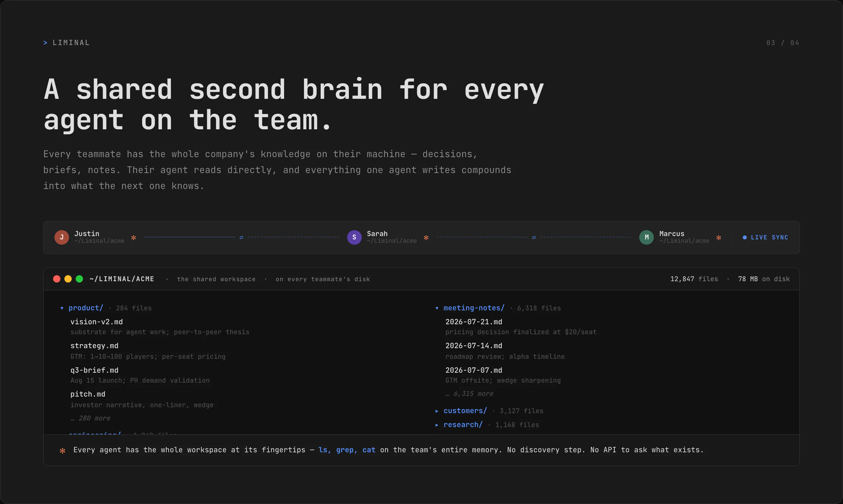This screenshot has height=504, width=843.
Task: Click 'pricing decision finalized at $20/seat' description
Action: click(521, 332)
